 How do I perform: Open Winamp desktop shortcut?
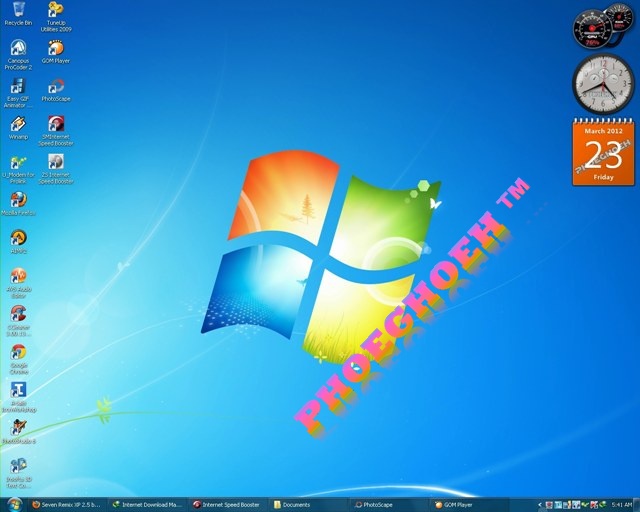[x=18, y=128]
